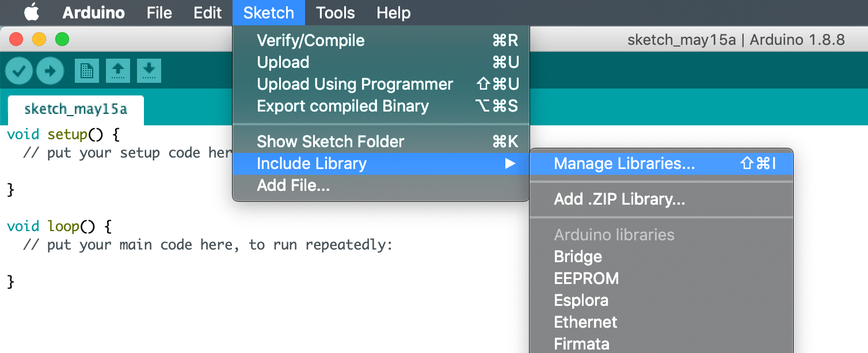The width and height of the screenshot is (868, 353).
Task: Choose Upload in the Sketch menu
Action: (x=380, y=62)
